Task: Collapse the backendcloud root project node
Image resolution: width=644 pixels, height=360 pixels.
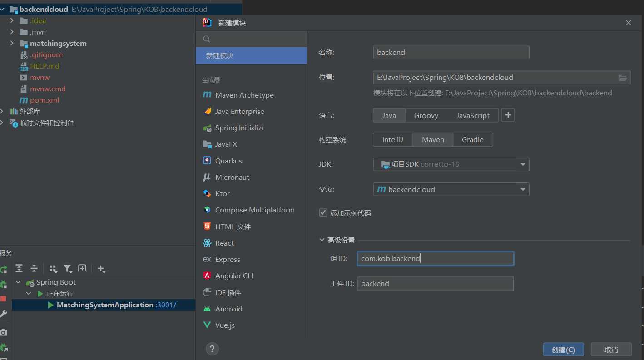Action: click(2, 9)
